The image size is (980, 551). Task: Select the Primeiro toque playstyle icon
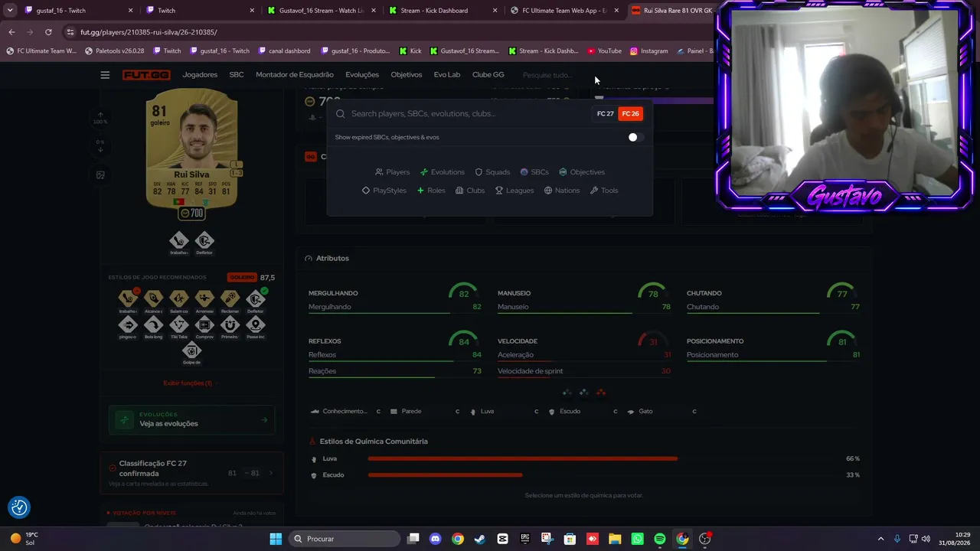click(x=230, y=324)
